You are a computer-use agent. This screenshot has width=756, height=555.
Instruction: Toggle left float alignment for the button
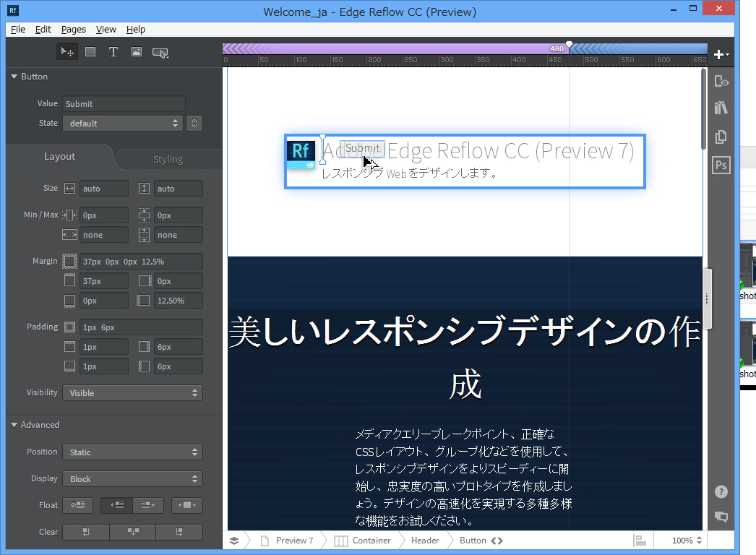(x=116, y=505)
